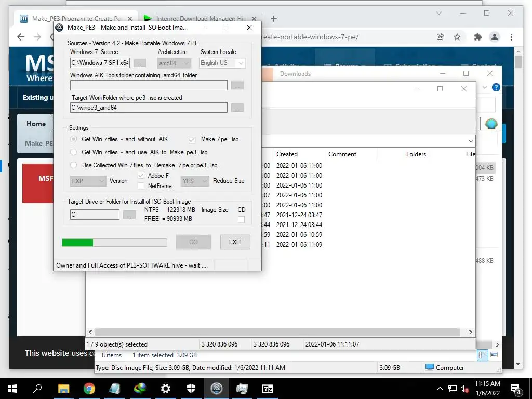Browse for Target Drive or Folder
Screen dimensions: 532x399
coord(129,215)
